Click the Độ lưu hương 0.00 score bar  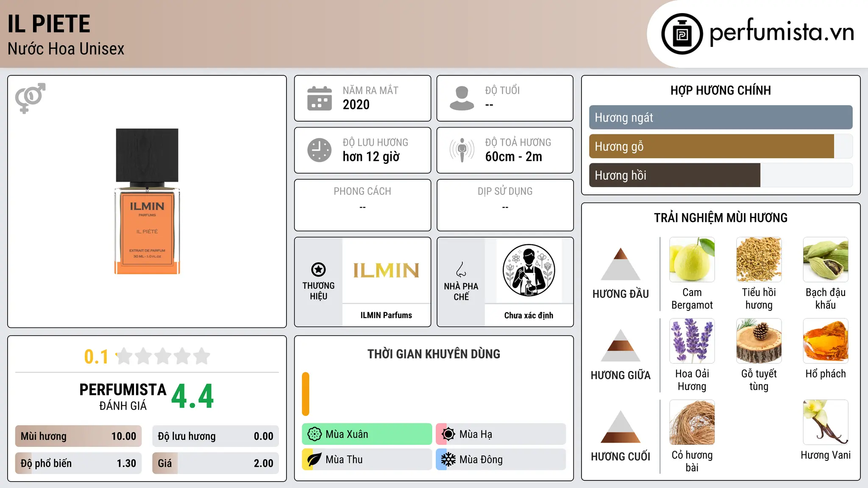click(x=215, y=436)
